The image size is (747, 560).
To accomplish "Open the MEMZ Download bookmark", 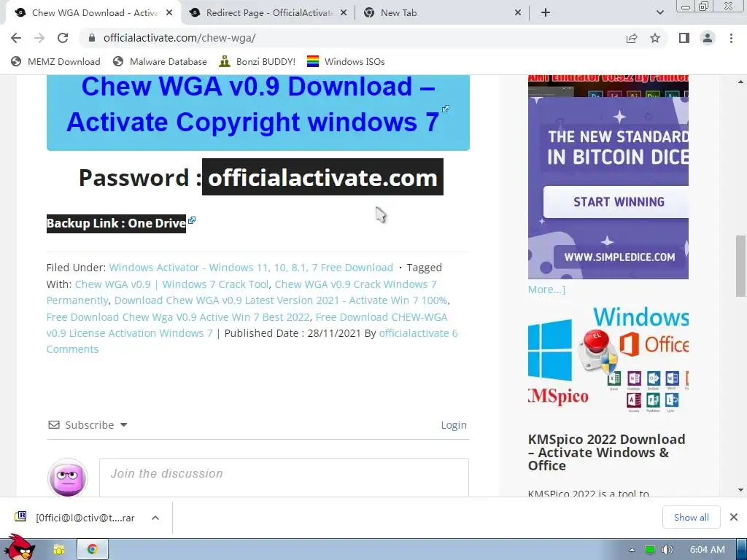I will click(x=55, y=62).
